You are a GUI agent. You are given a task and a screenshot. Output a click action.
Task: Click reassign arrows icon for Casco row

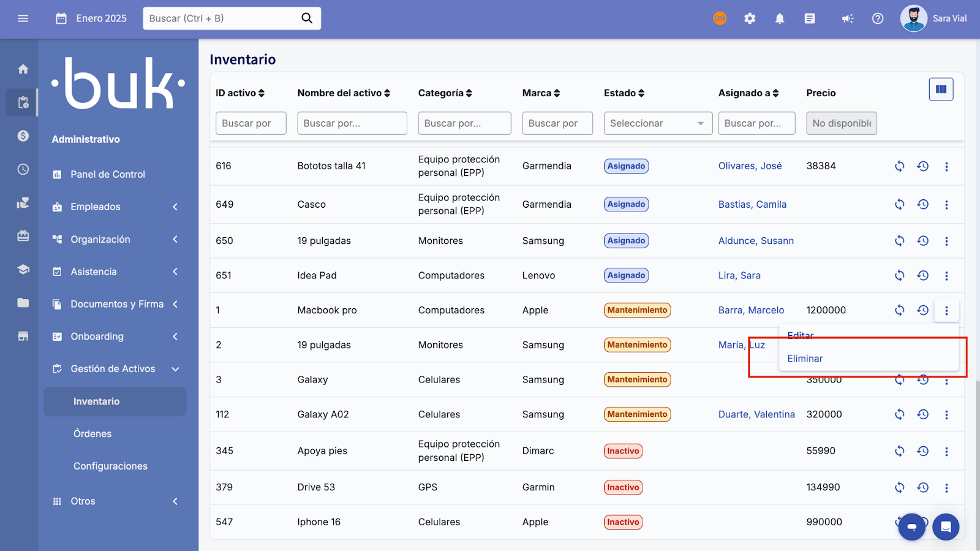point(899,205)
